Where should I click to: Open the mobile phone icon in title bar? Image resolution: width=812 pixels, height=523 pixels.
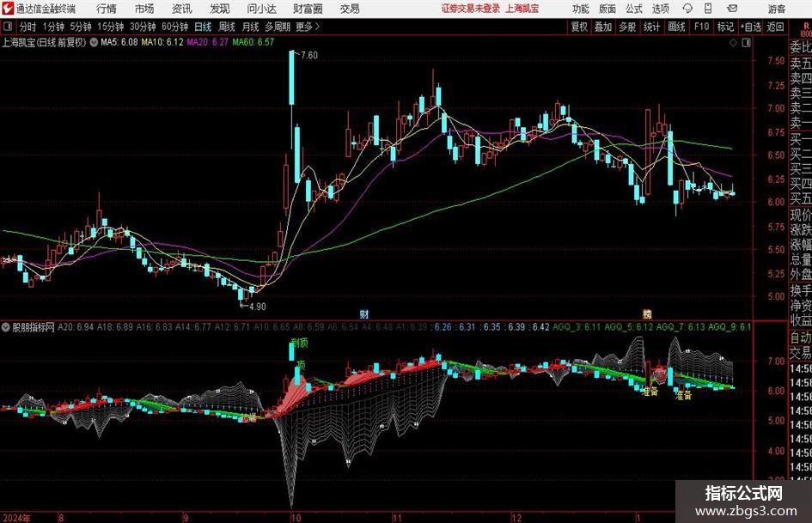click(708, 9)
